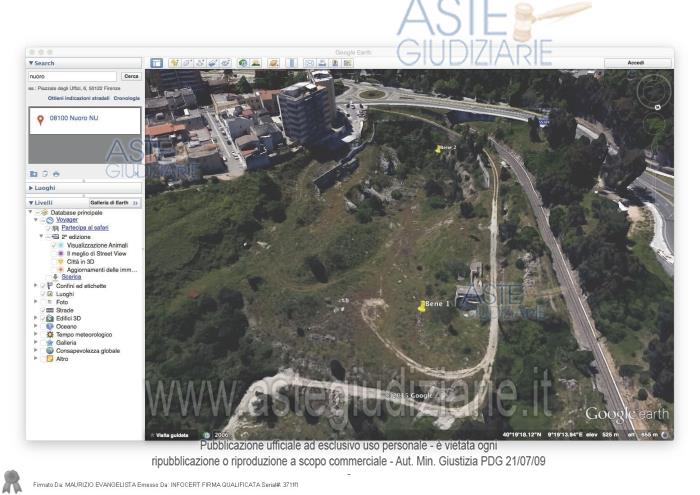Collapse the Search panel

coord(31,63)
